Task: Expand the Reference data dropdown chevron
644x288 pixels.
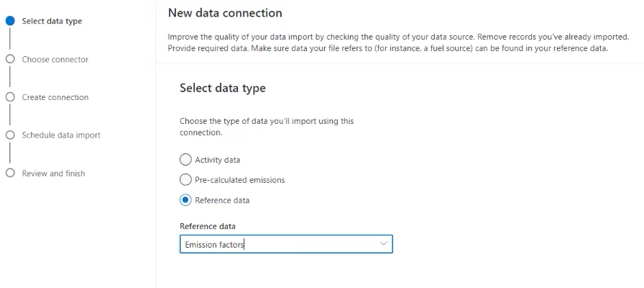Action: click(x=384, y=245)
